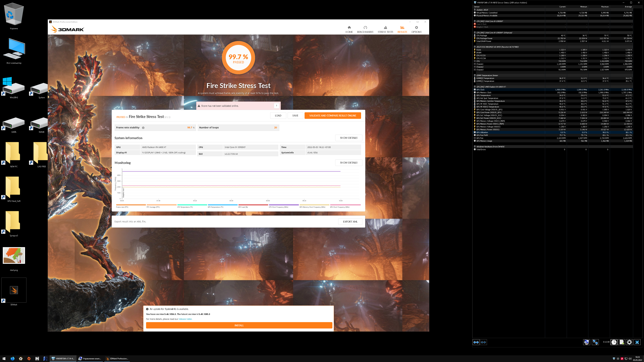Click HWiNFO log file button
The height and width of the screenshot is (362, 644).
(622, 342)
